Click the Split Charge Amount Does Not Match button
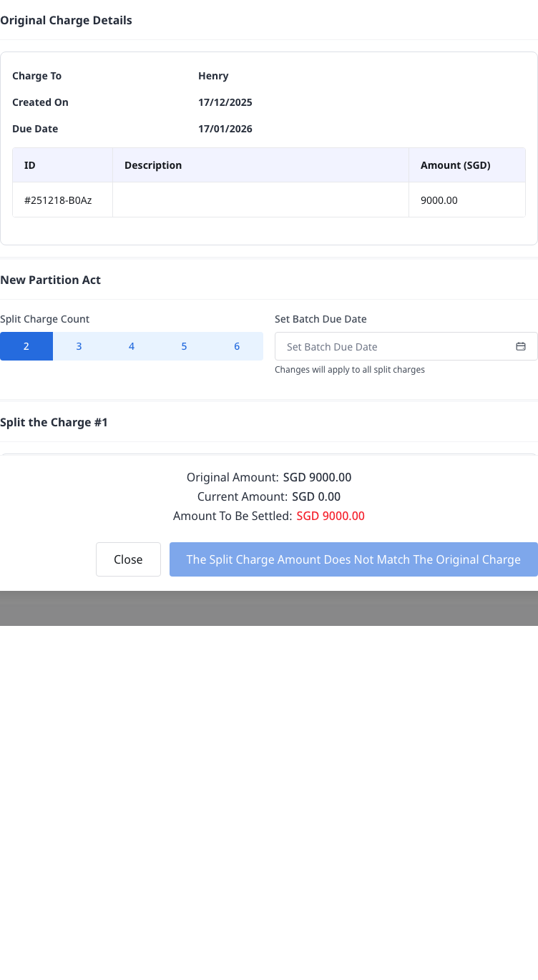Viewport: 538px width, 980px height. (353, 559)
